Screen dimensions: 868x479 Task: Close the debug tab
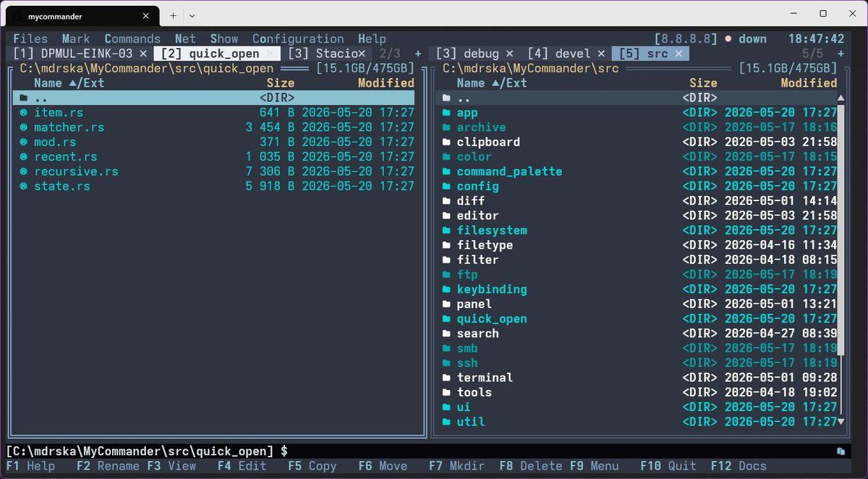510,54
